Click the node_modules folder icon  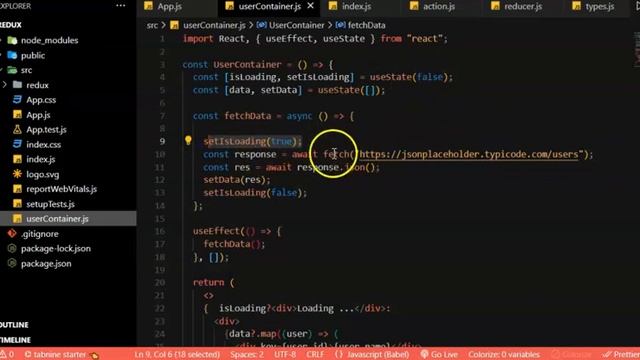click(x=13, y=40)
